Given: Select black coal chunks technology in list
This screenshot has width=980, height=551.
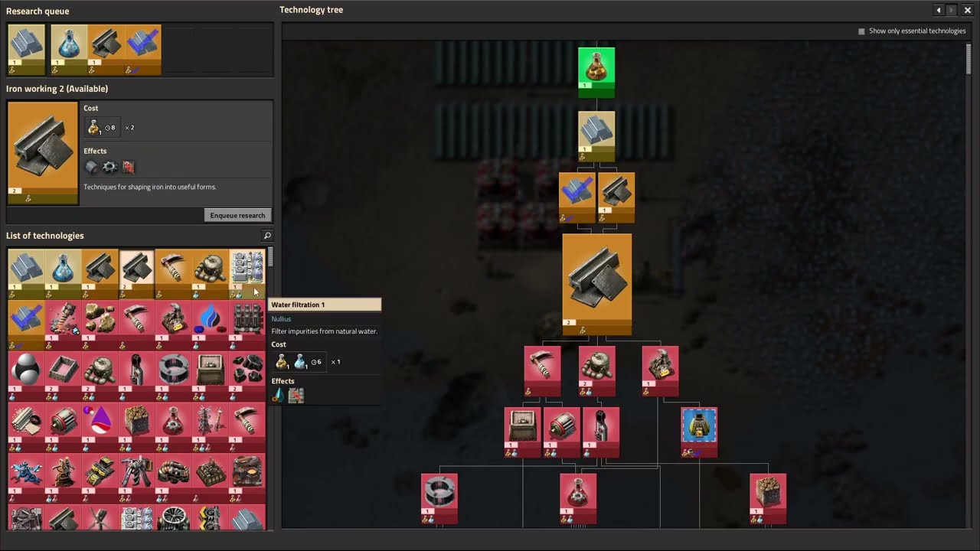Looking at the screenshot, I should [247, 377].
